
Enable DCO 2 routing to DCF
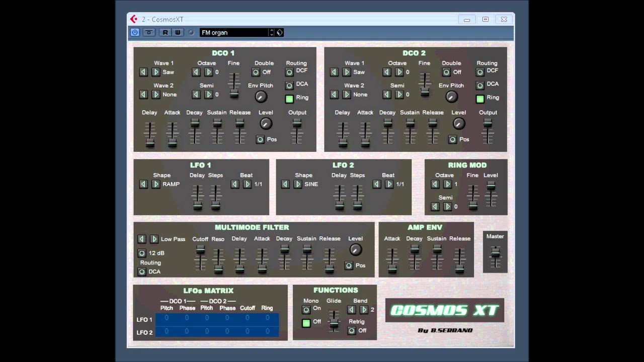(x=480, y=72)
